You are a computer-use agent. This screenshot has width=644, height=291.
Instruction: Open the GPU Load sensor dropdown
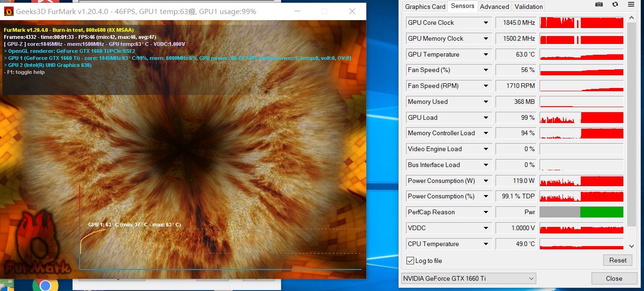[486, 117]
